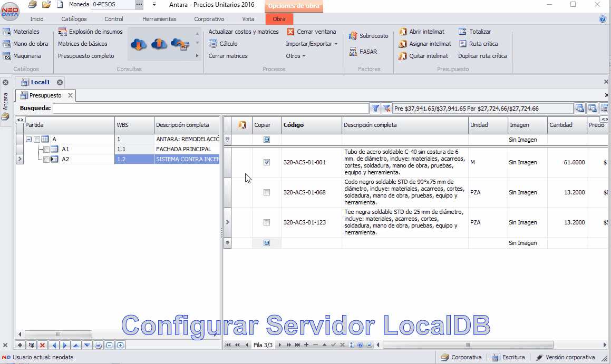Sort by the Código column header

point(312,125)
